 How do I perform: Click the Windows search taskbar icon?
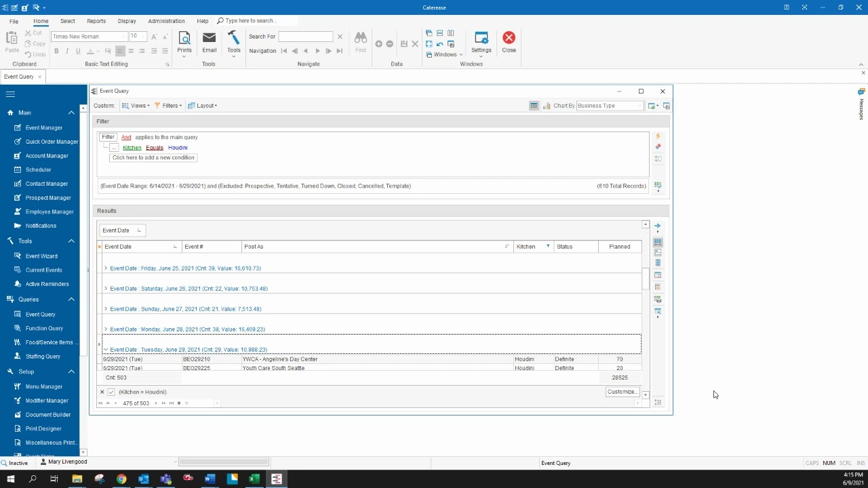point(33,479)
